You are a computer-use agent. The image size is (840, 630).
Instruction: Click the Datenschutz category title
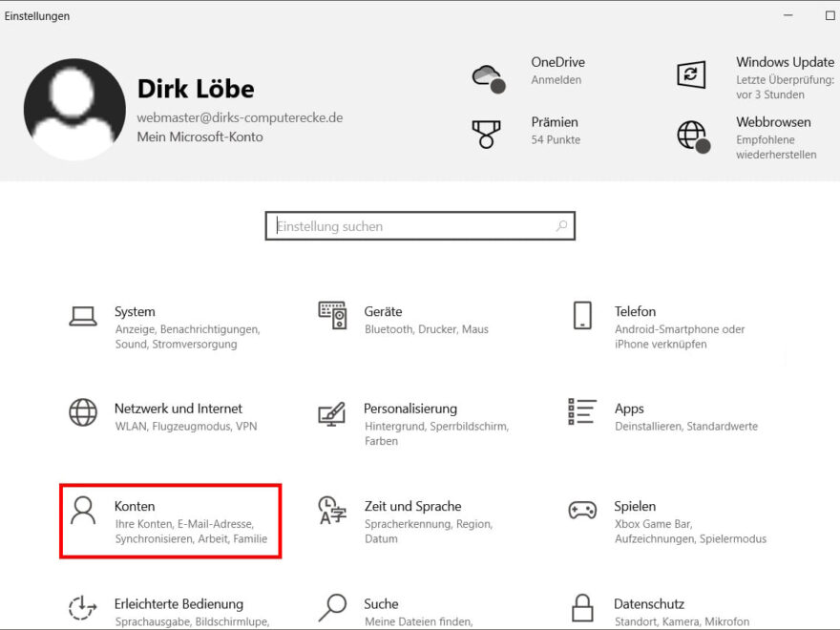(x=649, y=604)
